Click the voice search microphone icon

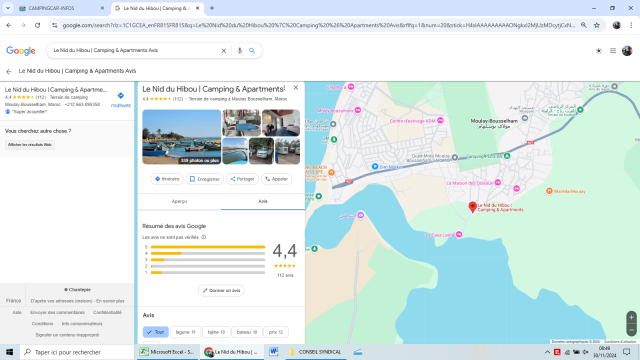point(240,51)
